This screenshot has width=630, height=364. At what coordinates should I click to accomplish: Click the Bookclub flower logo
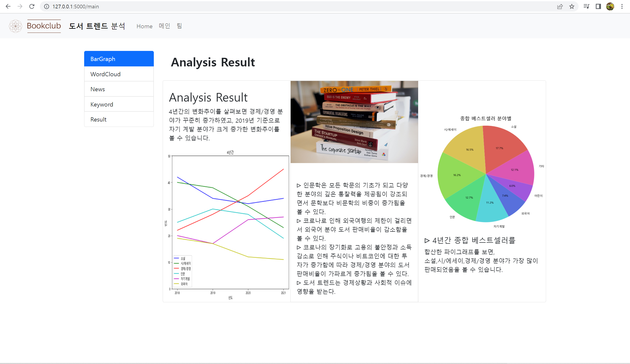pos(16,26)
